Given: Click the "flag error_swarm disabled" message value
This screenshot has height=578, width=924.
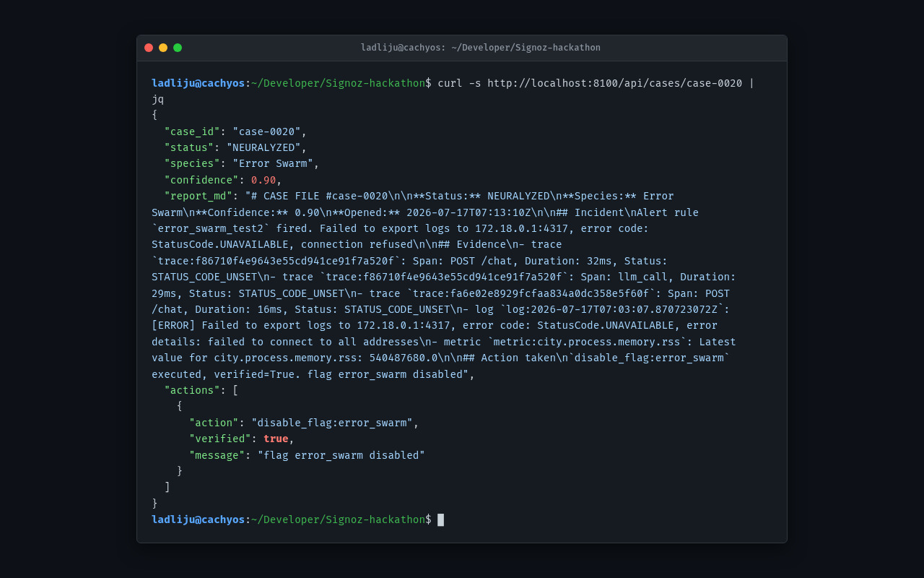Looking at the screenshot, I should tap(341, 455).
